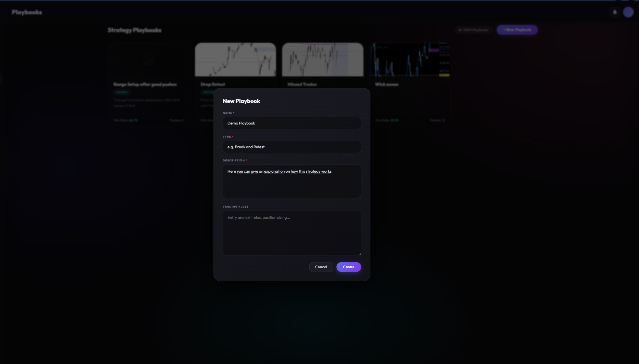Open the notifications bell icon
Viewport: 639px width, 364px height.
(x=615, y=12)
